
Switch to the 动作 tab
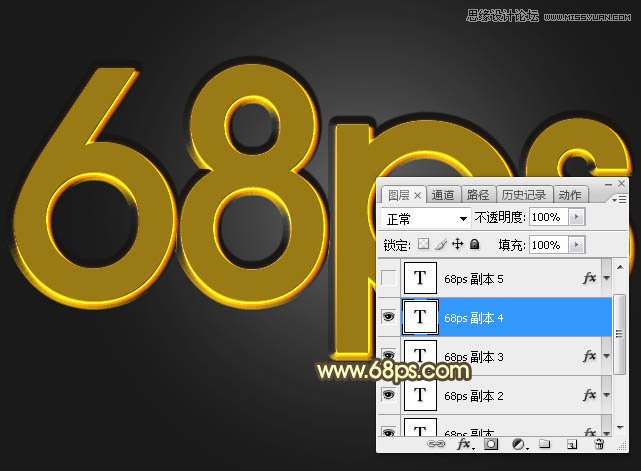pos(570,195)
